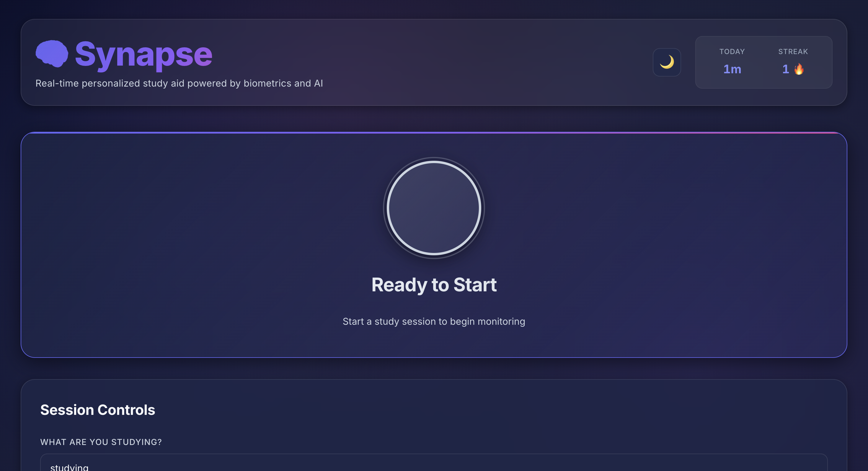The image size is (868, 471).
Task: Click the gray status circle indicator
Action: tap(434, 208)
